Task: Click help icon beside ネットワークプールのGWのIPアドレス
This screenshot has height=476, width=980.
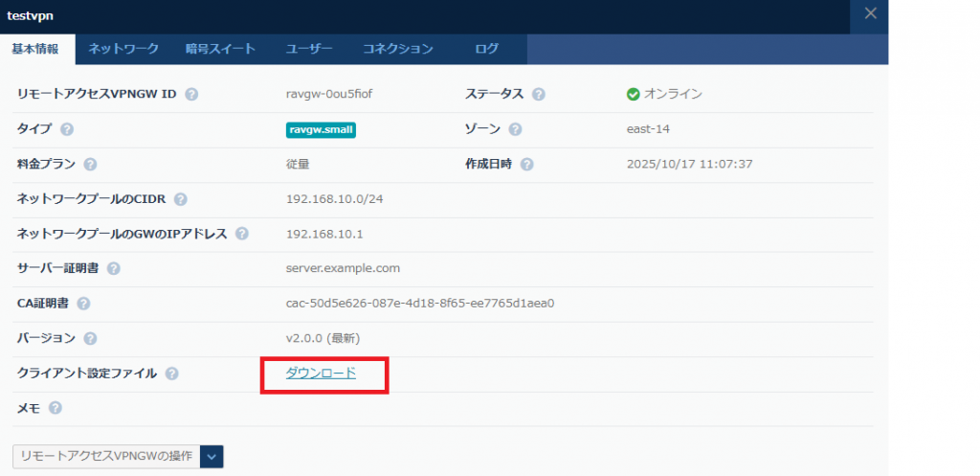Action: [242, 234]
